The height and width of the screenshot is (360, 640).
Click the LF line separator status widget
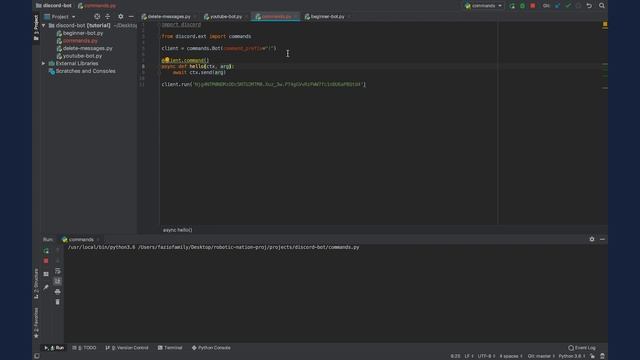click(x=469, y=356)
